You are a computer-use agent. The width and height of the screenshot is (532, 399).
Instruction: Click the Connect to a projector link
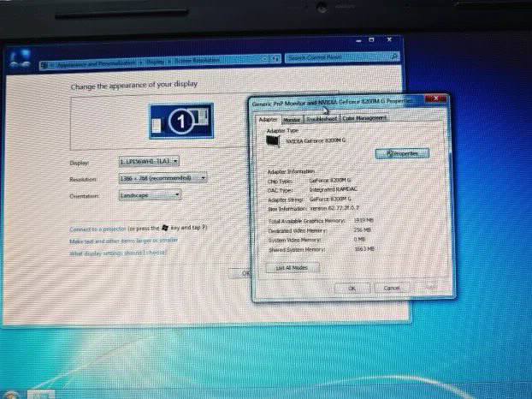98,229
